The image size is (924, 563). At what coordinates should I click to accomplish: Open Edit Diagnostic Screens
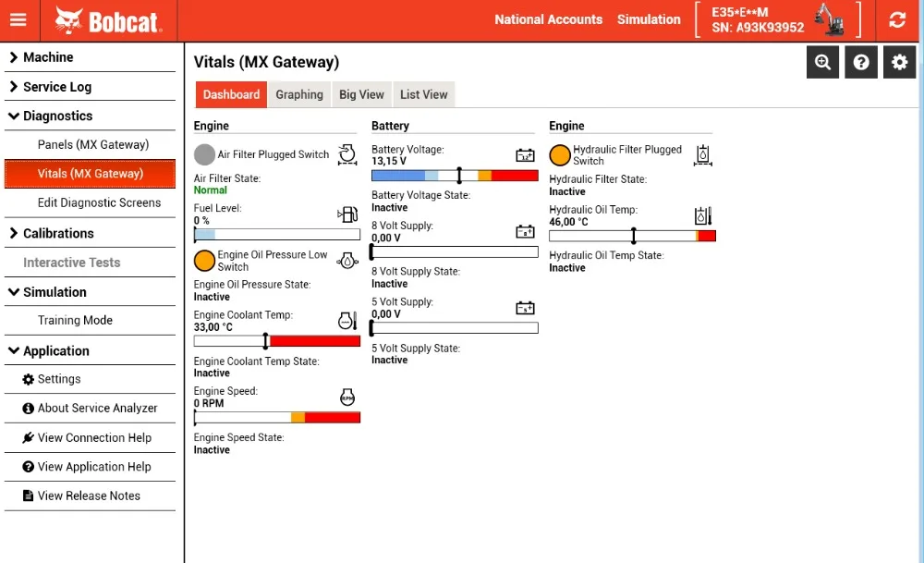point(90,202)
